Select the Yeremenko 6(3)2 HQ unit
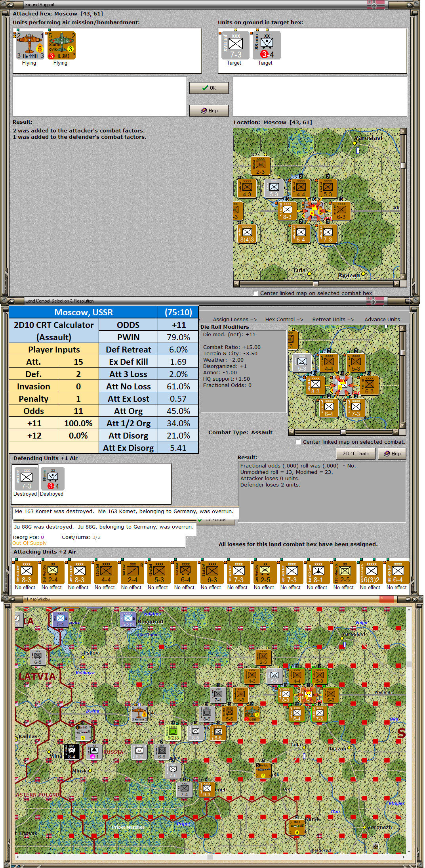This screenshot has height=868, width=425. click(371, 572)
